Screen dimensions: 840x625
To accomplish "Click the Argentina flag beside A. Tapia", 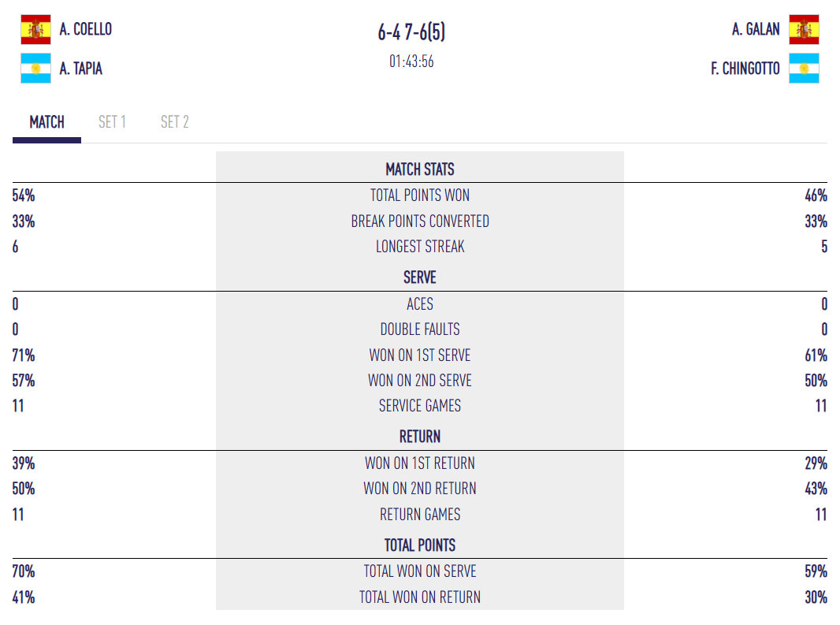I will coord(35,69).
